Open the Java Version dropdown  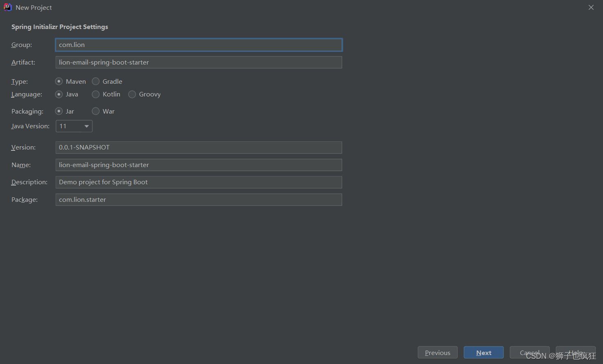74,126
